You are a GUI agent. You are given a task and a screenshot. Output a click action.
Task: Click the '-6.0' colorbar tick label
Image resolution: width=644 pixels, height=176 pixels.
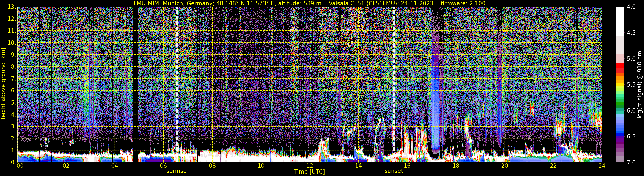click(x=630, y=111)
